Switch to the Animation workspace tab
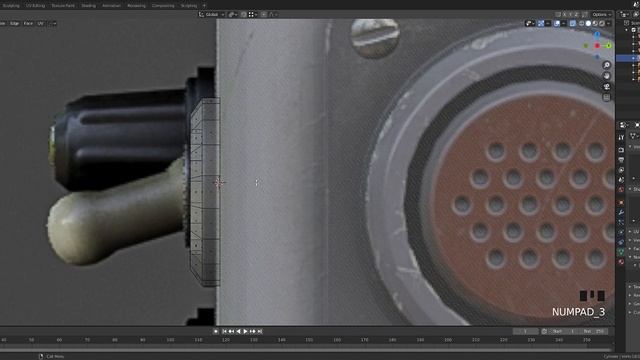Screen dimensions: 640x360 click(111, 6)
